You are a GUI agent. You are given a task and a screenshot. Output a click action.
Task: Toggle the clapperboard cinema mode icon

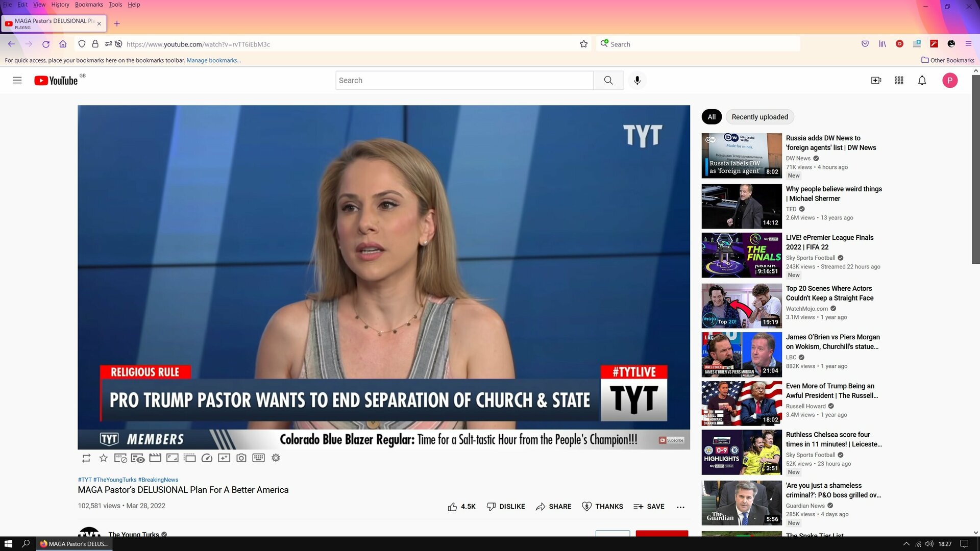click(x=155, y=458)
